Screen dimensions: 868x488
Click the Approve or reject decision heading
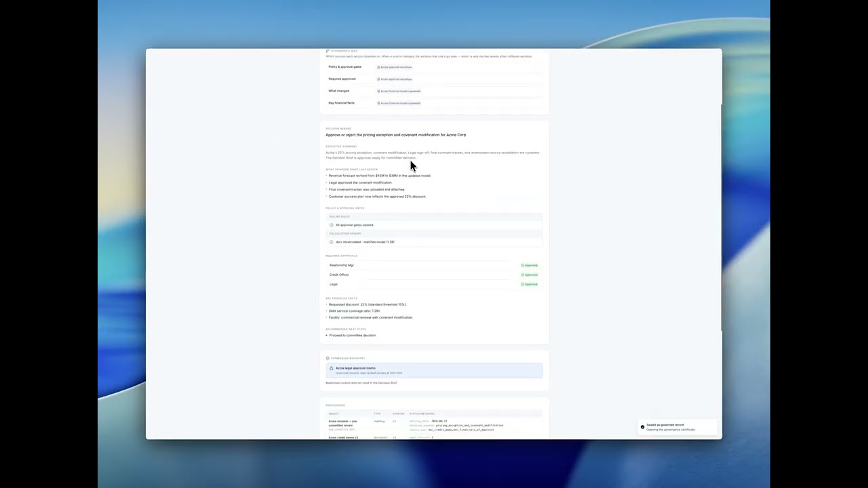coord(396,135)
